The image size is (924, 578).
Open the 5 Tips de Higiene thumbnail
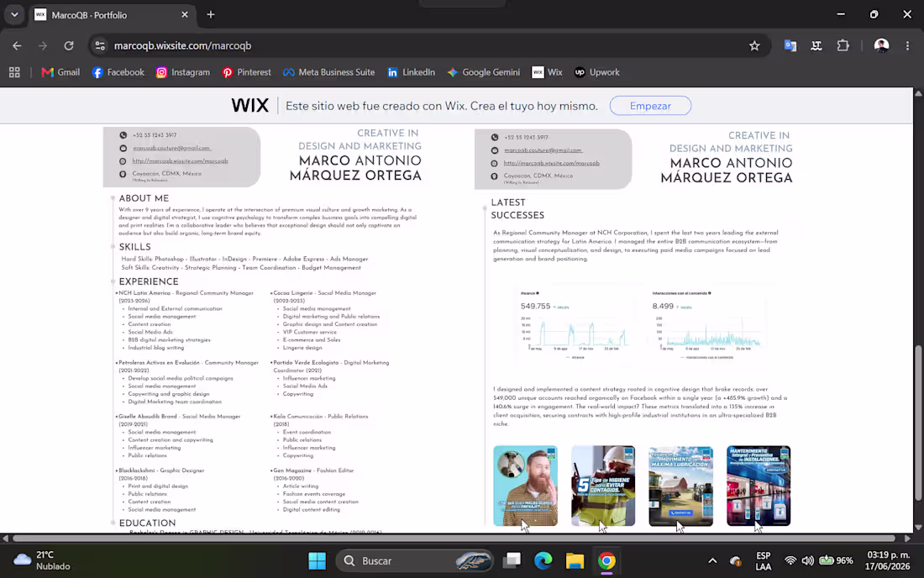[603, 486]
